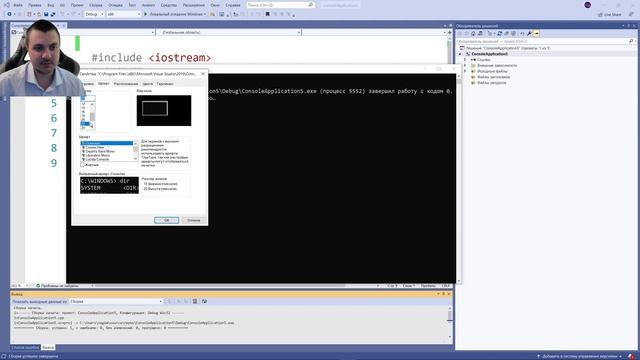
Task: Click the Live Share button
Action: [610, 14]
